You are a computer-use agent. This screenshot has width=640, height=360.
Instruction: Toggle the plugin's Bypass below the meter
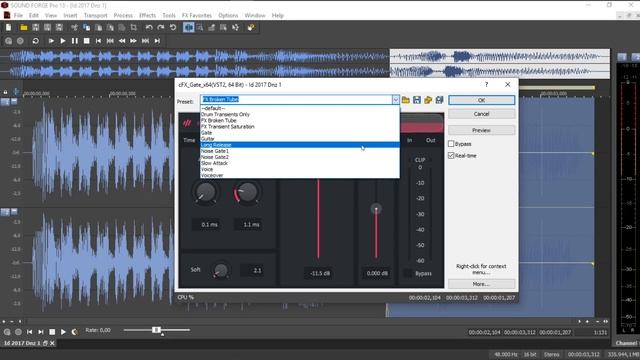click(x=407, y=273)
